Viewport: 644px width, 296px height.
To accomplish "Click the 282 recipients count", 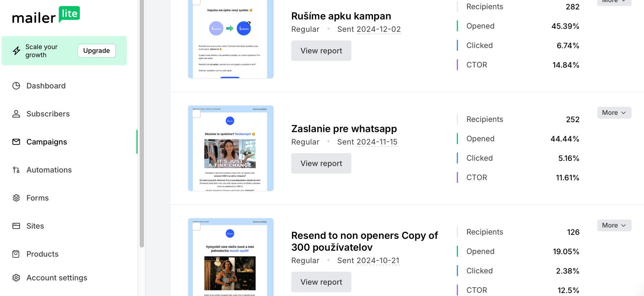I will 573,7.
